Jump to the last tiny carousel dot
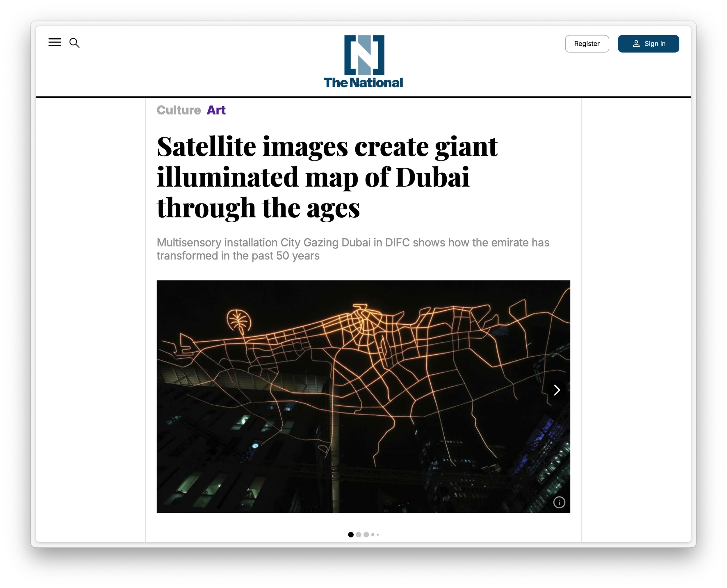The image size is (727, 588). coord(377,535)
